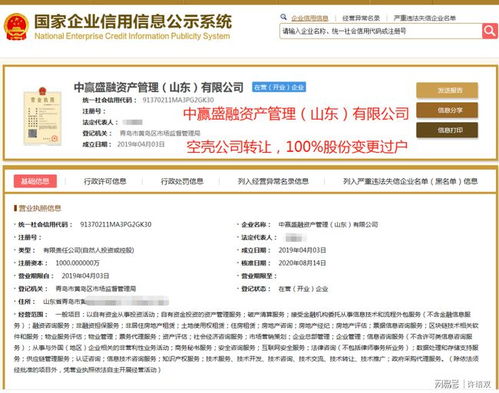Click the 登记状态 value 在营(开业)企业
This screenshot has height=393, width=499.
pyautogui.click(x=303, y=289)
